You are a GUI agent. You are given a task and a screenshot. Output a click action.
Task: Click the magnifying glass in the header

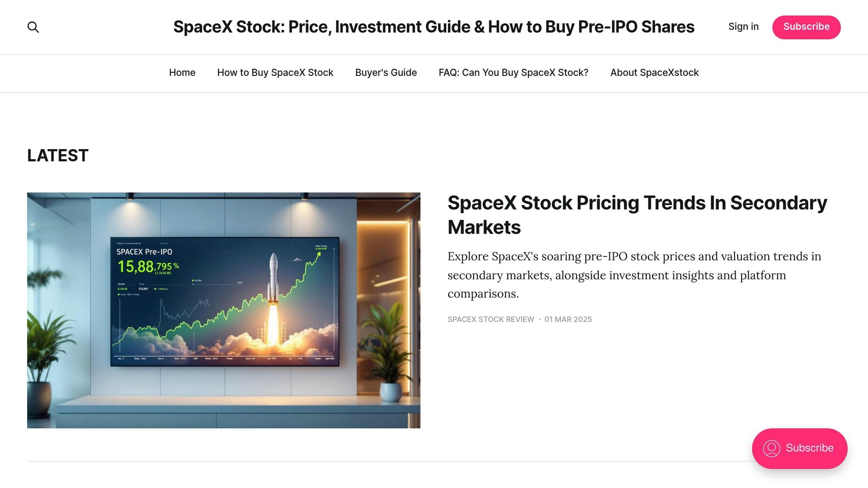click(33, 27)
